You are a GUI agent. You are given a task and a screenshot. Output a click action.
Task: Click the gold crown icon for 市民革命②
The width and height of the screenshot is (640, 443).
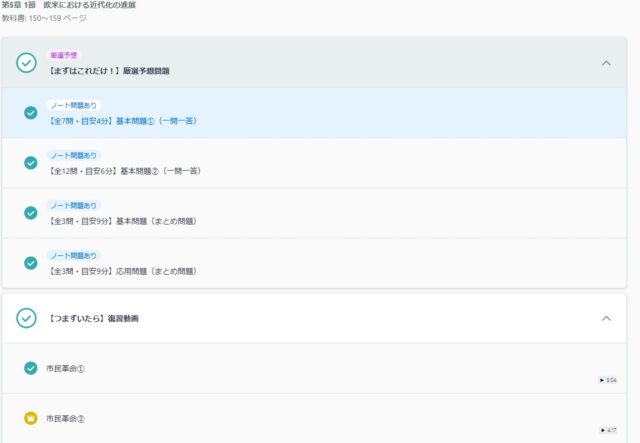coord(30,418)
